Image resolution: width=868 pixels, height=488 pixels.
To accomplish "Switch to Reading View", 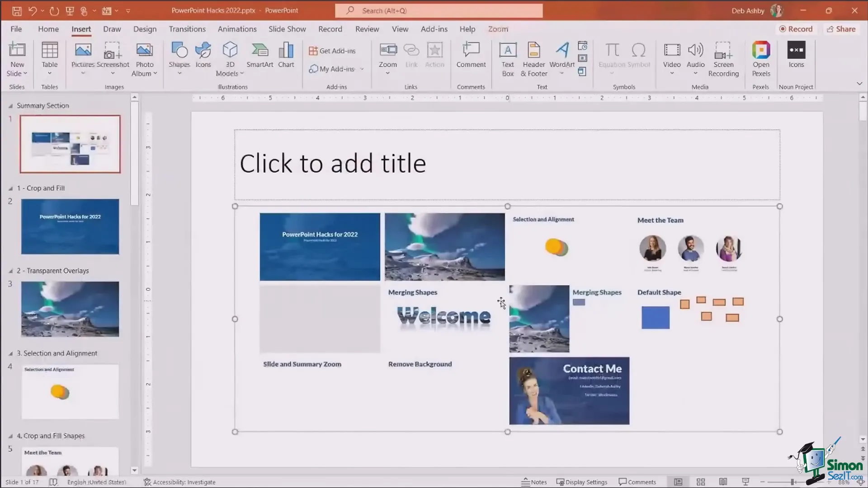I will 723,482.
